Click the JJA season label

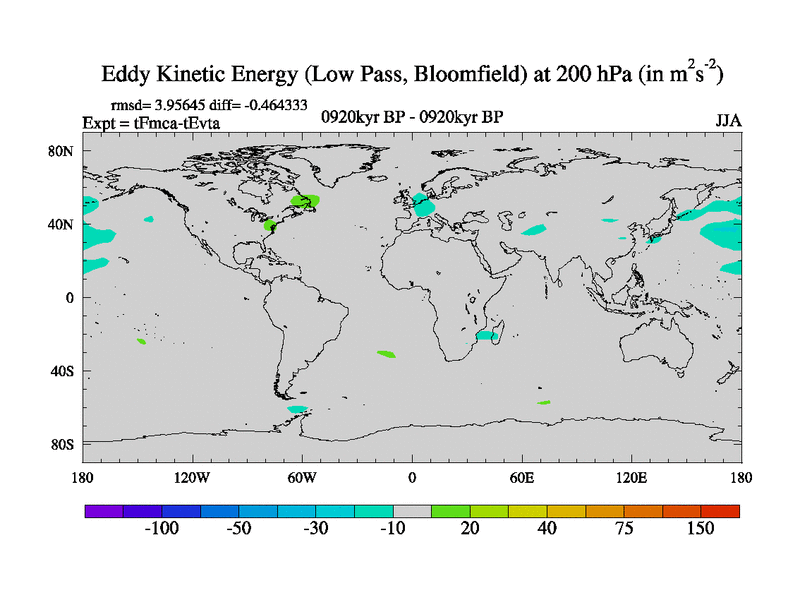(x=728, y=120)
